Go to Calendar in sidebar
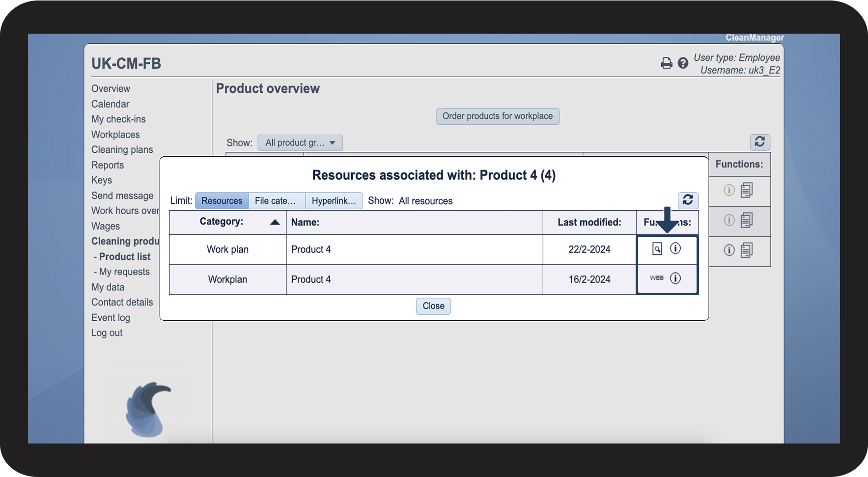868x477 pixels. [110, 104]
